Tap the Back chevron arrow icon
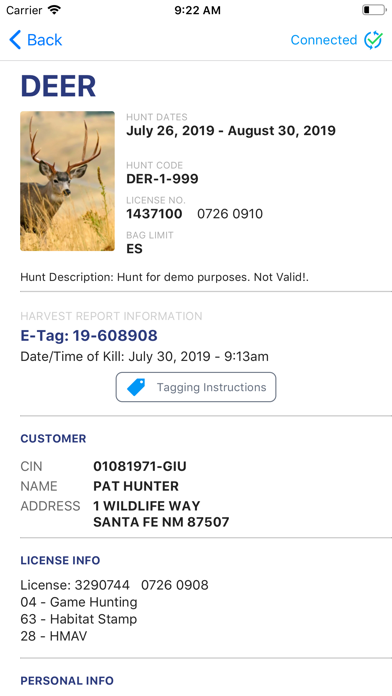The height and width of the screenshot is (696, 392). [15, 40]
